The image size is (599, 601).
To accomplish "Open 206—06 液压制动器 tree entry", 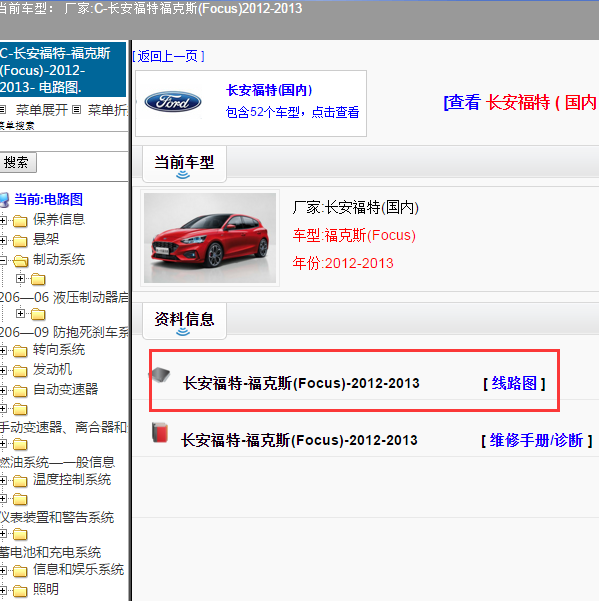I will (64, 297).
